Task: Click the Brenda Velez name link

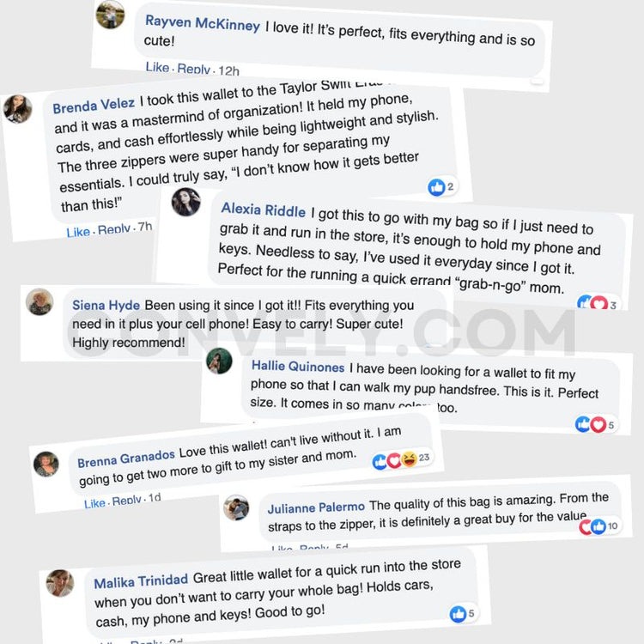Action: (x=93, y=106)
